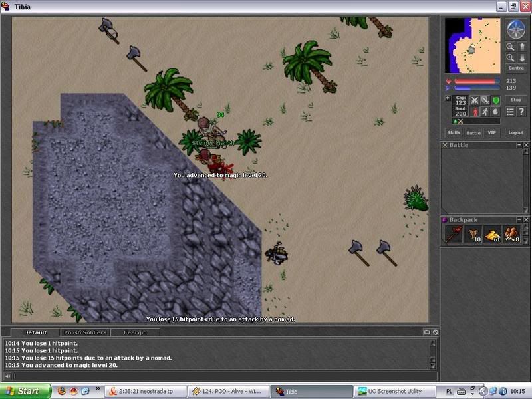Click the status conditions bar below Soul
Viewport: 532px width, 399px height.
[x=476, y=121]
